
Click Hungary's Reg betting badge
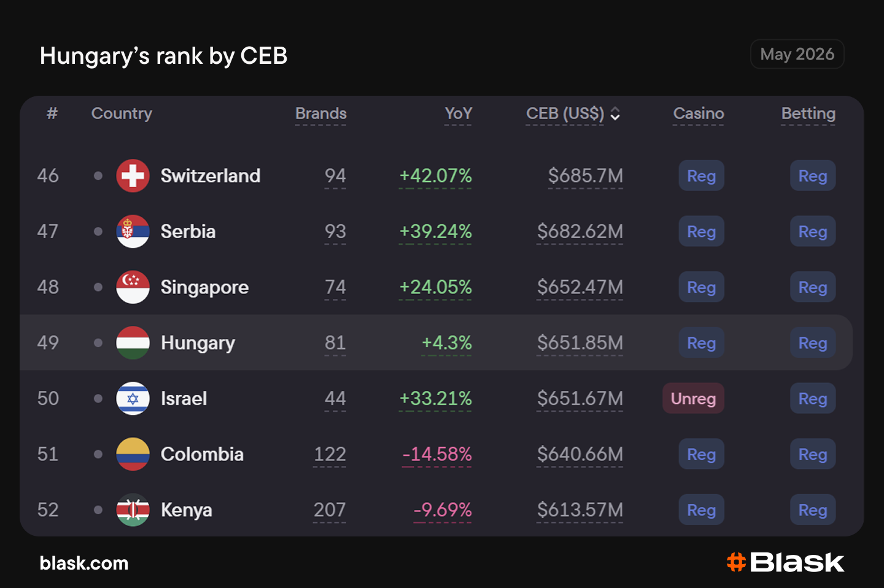tap(813, 342)
